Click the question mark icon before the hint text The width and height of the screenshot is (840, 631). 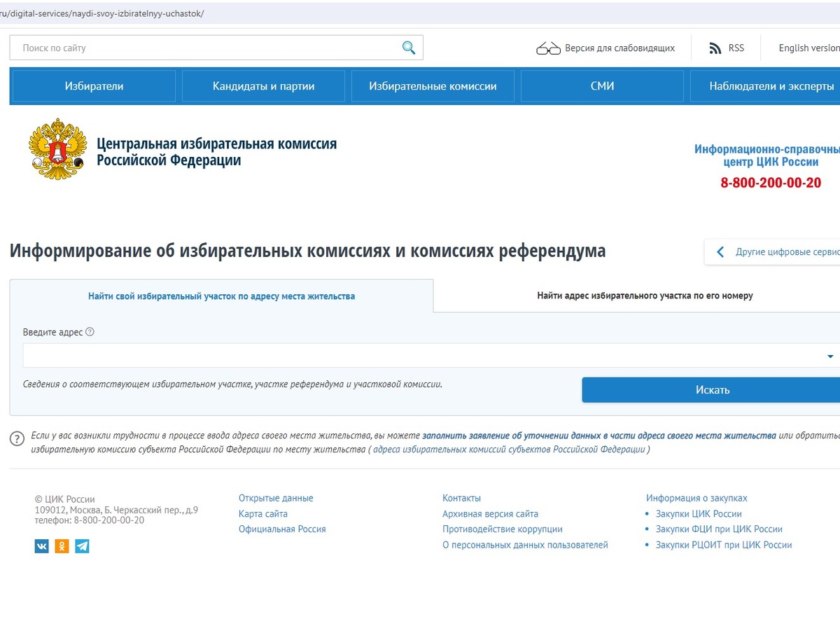(x=17, y=439)
